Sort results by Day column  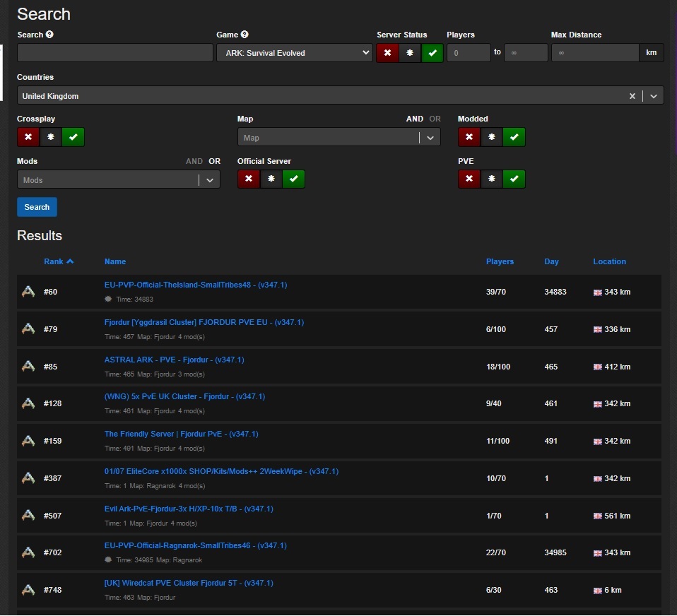[x=551, y=261]
